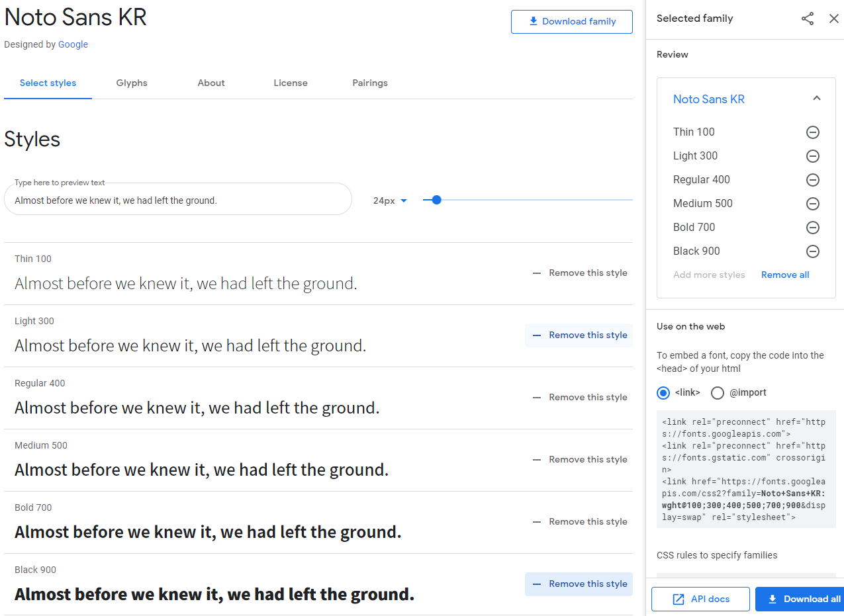Click 'Bold 700' in the review list
The image size is (844, 616).
coord(694,228)
